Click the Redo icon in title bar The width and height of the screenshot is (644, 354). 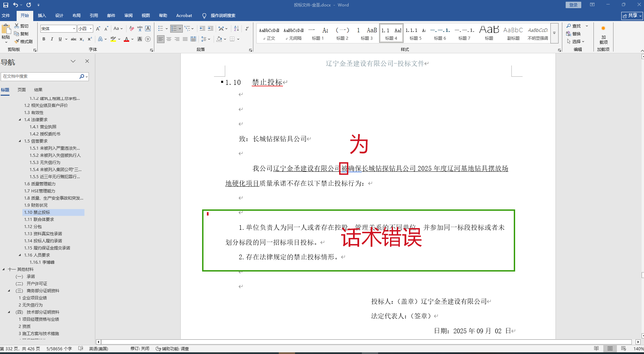tap(29, 5)
